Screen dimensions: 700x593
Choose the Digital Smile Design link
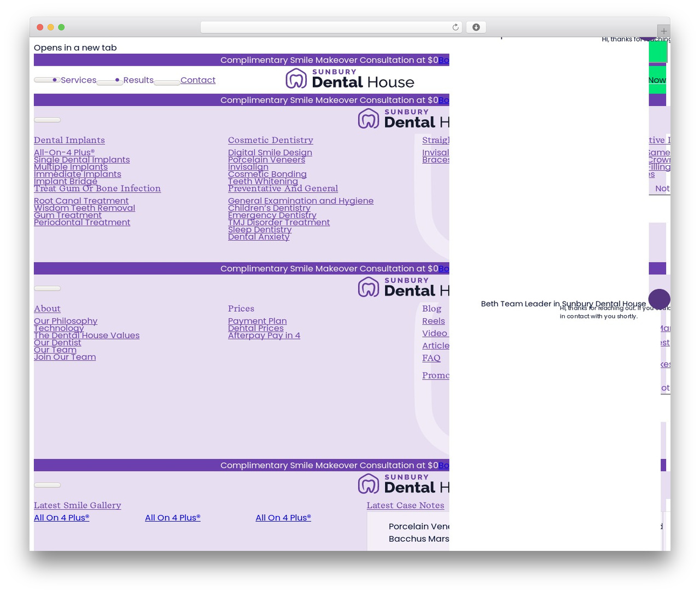click(x=270, y=153)
